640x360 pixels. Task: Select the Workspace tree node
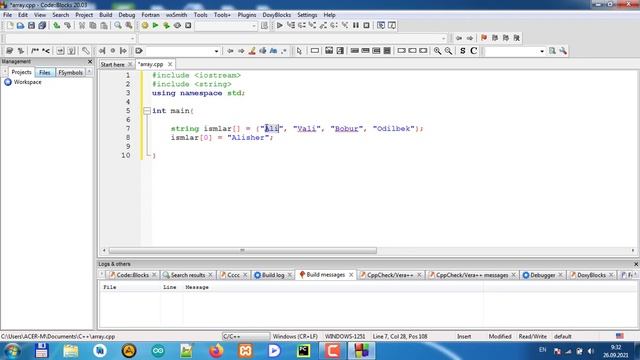(27, 82)
